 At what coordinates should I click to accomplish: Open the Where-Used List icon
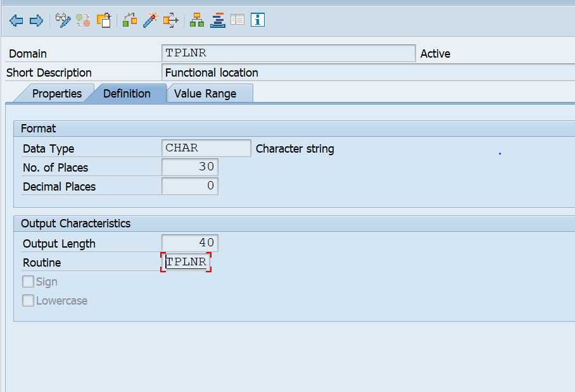170,20
